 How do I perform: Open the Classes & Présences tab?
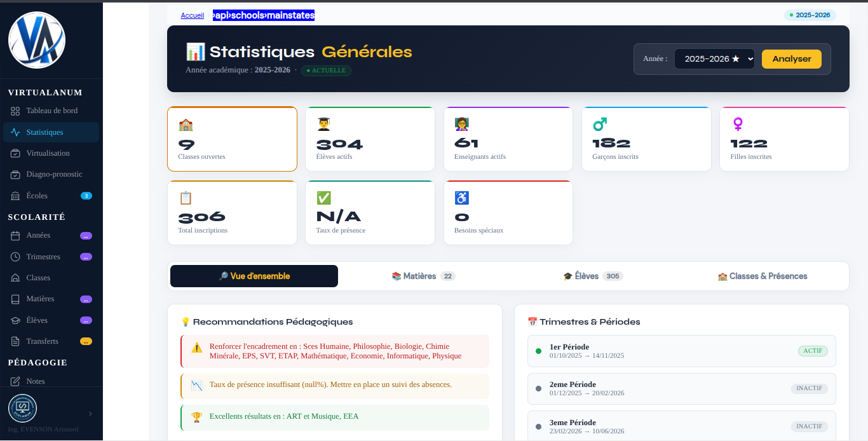[763, 276]
